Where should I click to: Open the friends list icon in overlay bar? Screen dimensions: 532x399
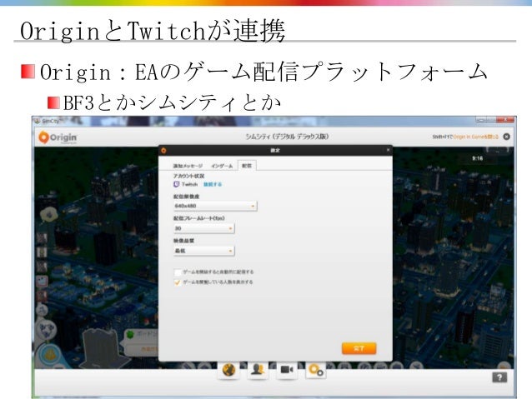pyautogui.click(x=258, y=370)
